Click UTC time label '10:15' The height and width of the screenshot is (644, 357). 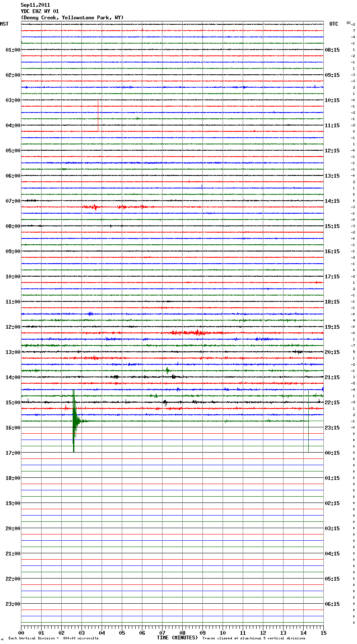(x=332, y=100)
